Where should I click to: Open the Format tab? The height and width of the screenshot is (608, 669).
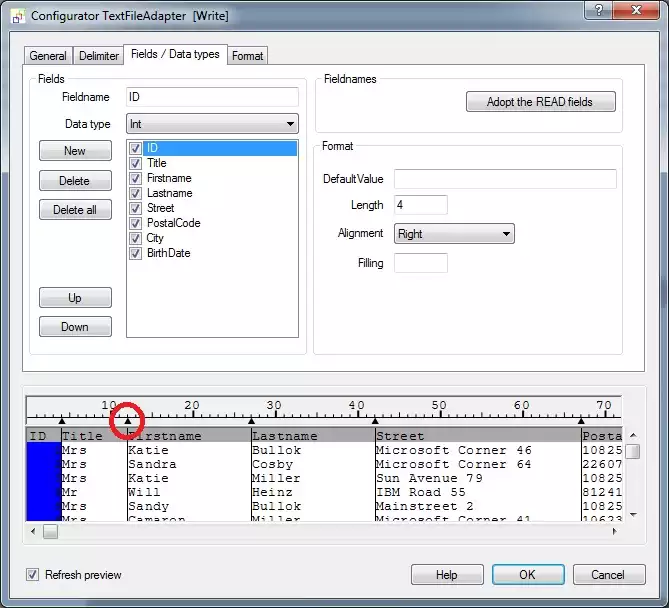pos(247,56)
